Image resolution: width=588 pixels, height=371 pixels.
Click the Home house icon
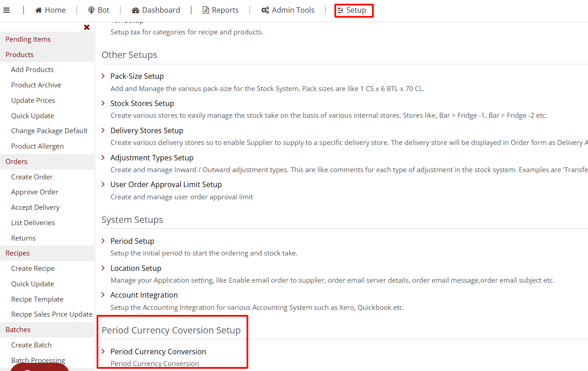point(39,10)
